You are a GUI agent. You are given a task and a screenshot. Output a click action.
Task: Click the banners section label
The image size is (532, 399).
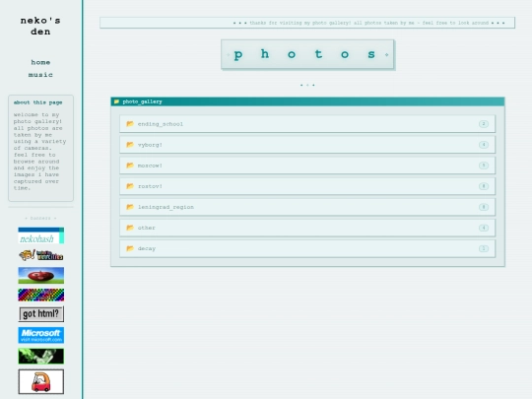(40, 218)
